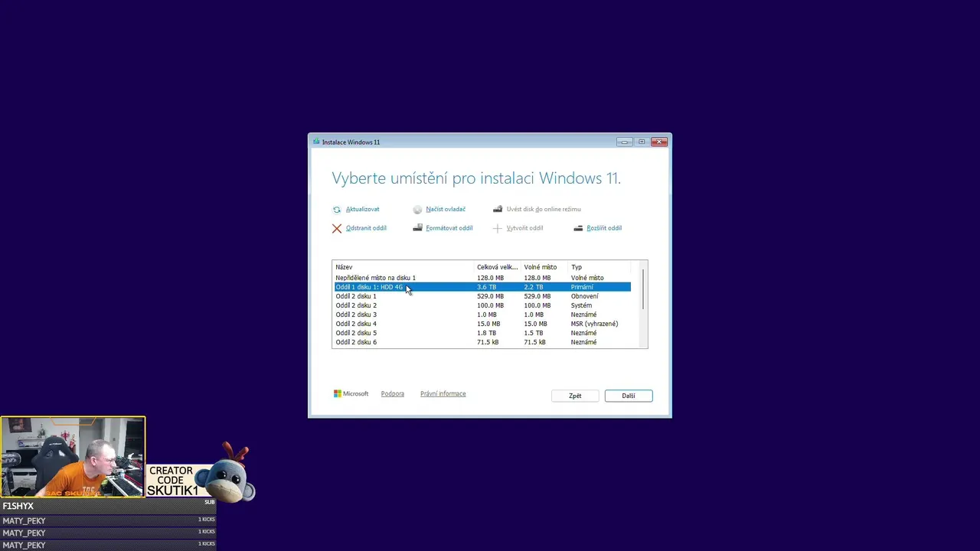Click the Celková velikost column header

tap(498, 267)
